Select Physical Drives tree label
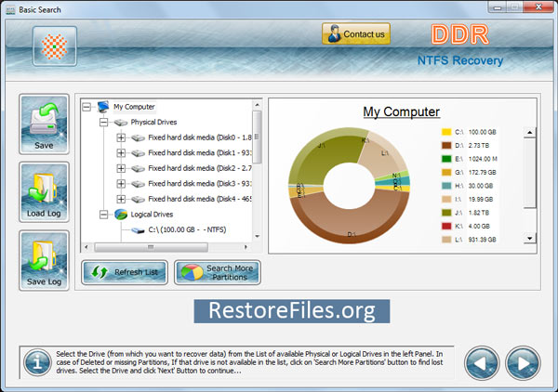The image size is (558, 392). (153, 123)
